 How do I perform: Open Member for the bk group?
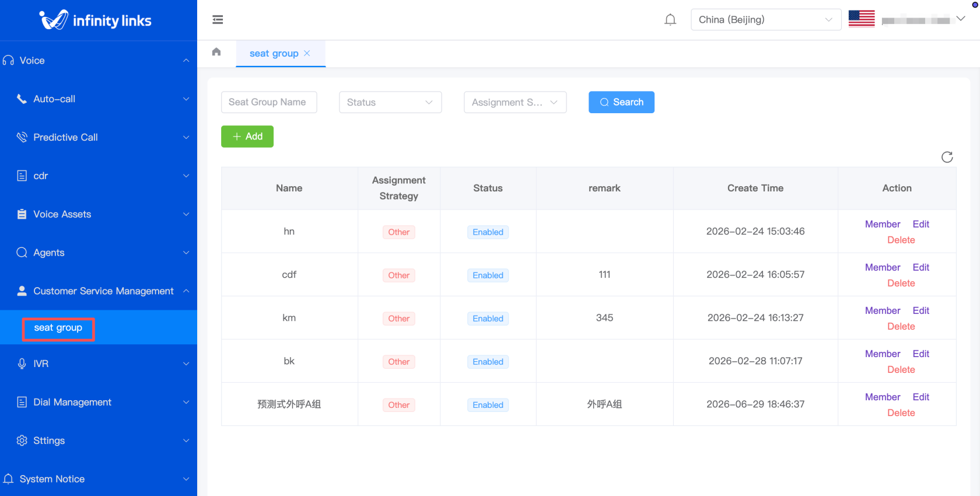[x=883, y=354]
